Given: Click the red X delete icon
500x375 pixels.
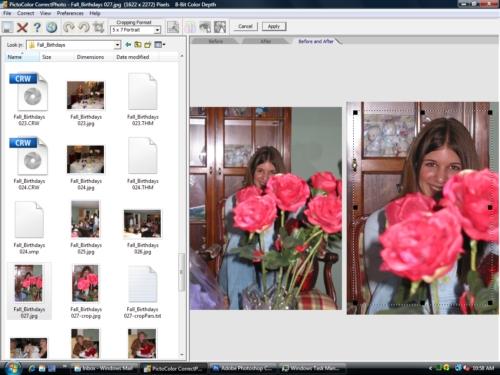Looking at the screenshot, I should tap(22, 27).
